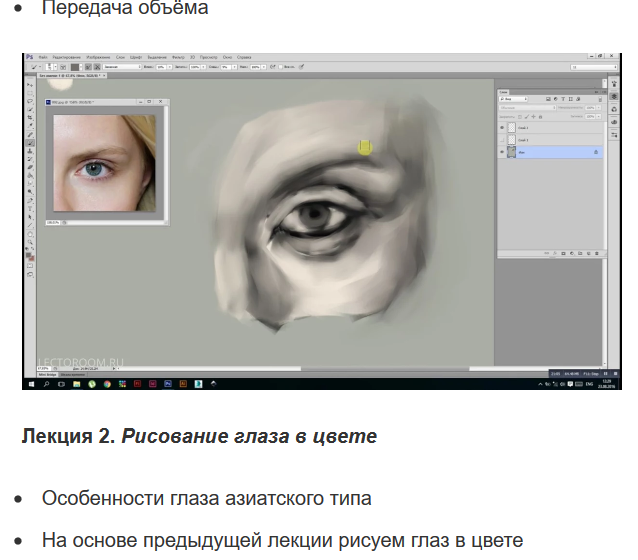Open the Редактирование menu
Viewport: 638px width, 560px height.
67,57
